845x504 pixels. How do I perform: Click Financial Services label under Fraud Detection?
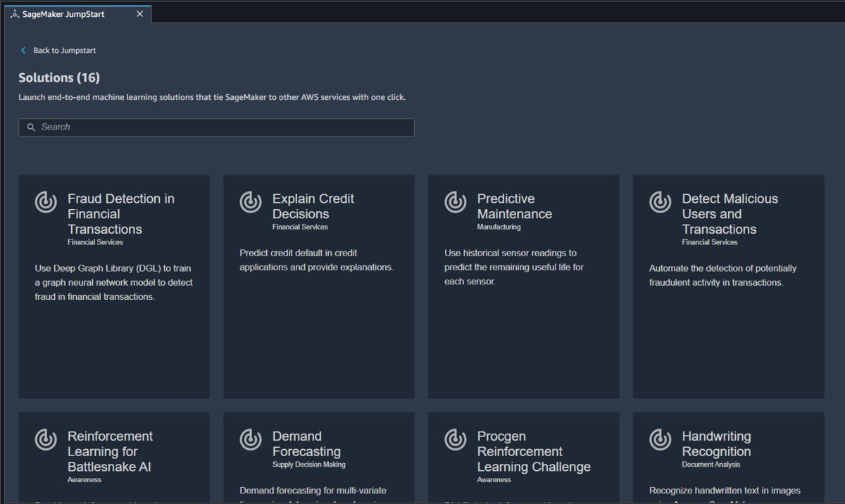click(95, 242)
